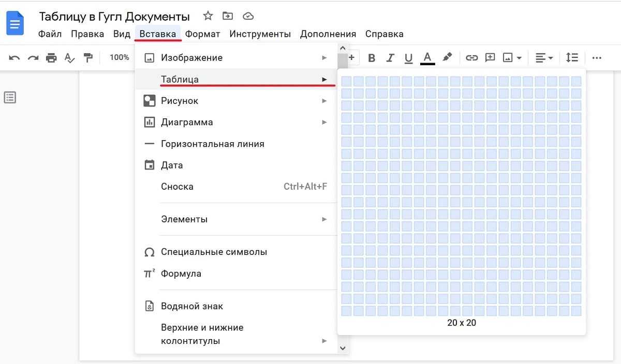Click Водяной знак option
This screenshot has height=364, width=621.
[x=191, y=306]
